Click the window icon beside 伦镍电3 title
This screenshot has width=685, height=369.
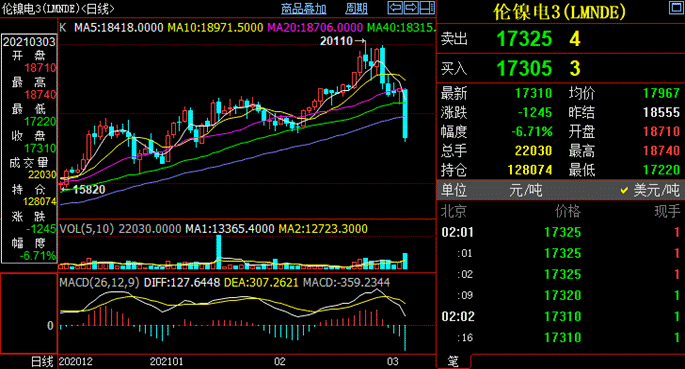(677, 7)
